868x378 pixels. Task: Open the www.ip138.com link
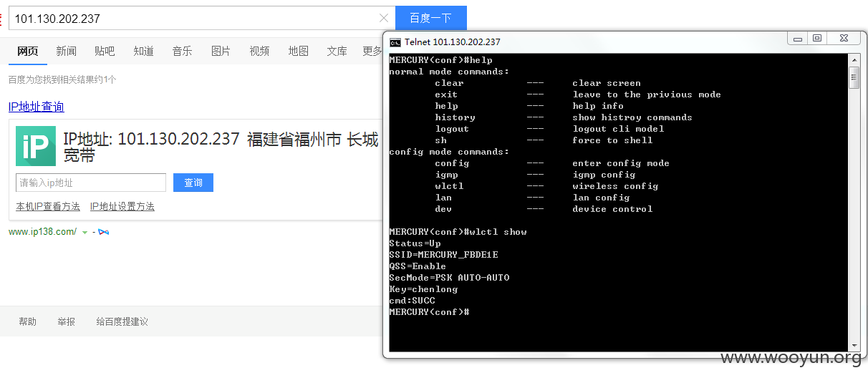pos(42,232)
